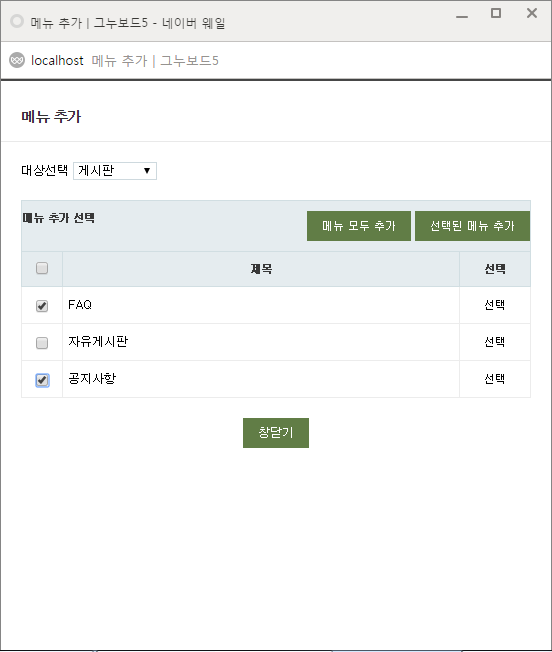552x652 pixels.
Task: Toggle the select-all header checkbox
Action: click(x=42, y=268)
